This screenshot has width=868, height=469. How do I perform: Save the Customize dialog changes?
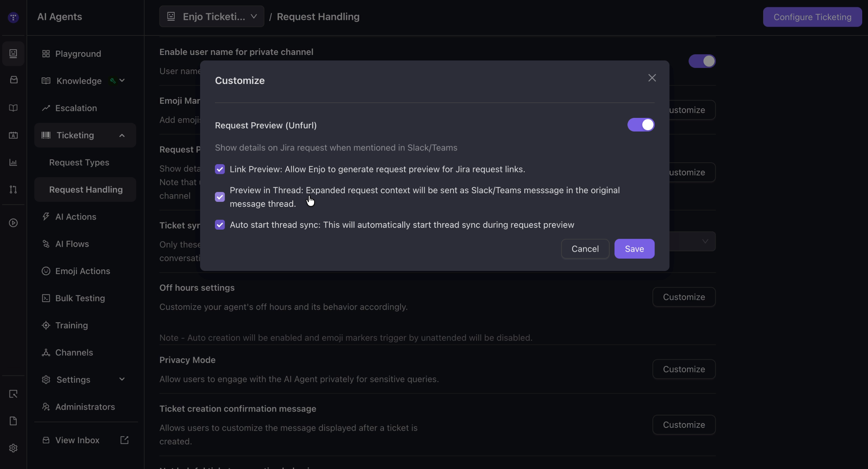point(634,249)
